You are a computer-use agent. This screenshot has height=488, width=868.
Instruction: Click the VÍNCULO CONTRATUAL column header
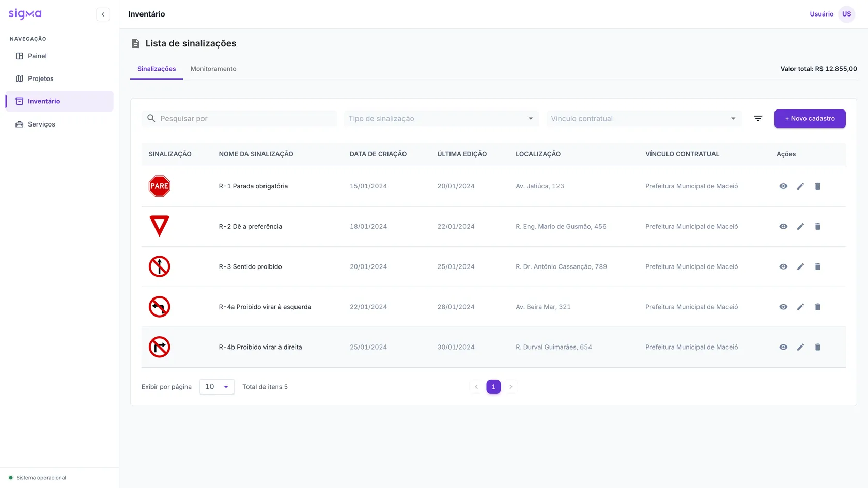(x=682, y=154)
